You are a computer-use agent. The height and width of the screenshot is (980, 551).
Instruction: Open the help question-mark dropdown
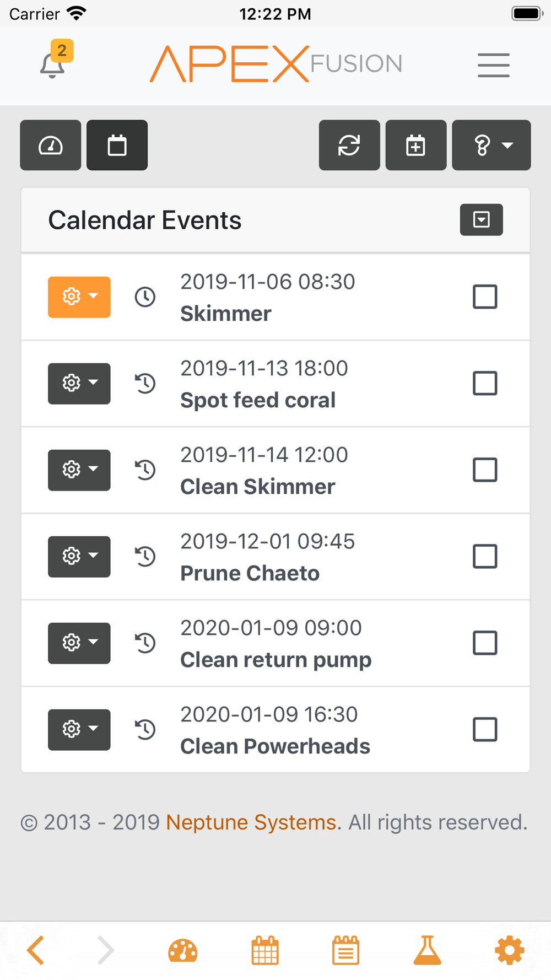491,145
